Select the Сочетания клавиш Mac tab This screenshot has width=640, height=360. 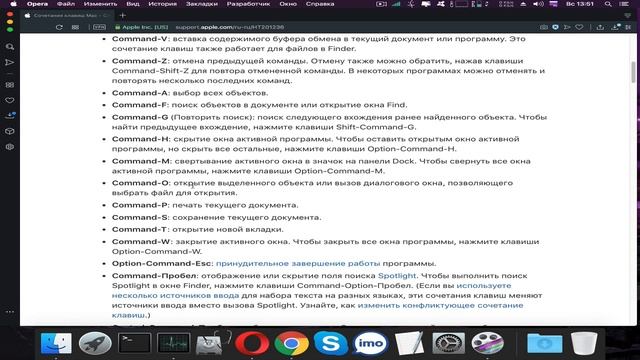(x=68, y=16)
